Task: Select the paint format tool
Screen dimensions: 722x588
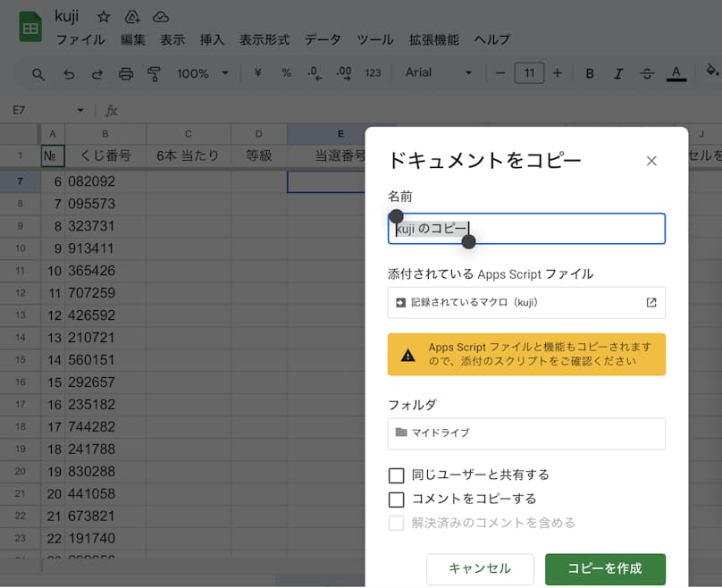Action: (x=154, y=73)
